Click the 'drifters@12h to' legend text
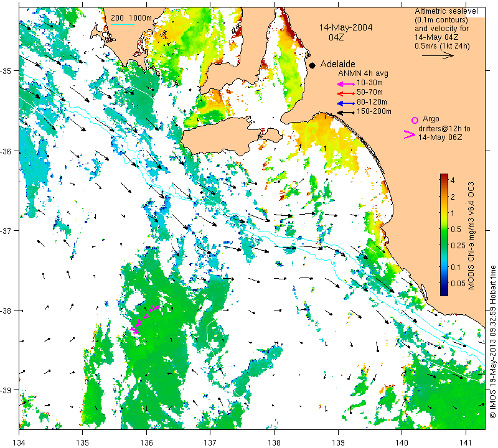The width and height of the screenshot is (498, 448). 444,129
